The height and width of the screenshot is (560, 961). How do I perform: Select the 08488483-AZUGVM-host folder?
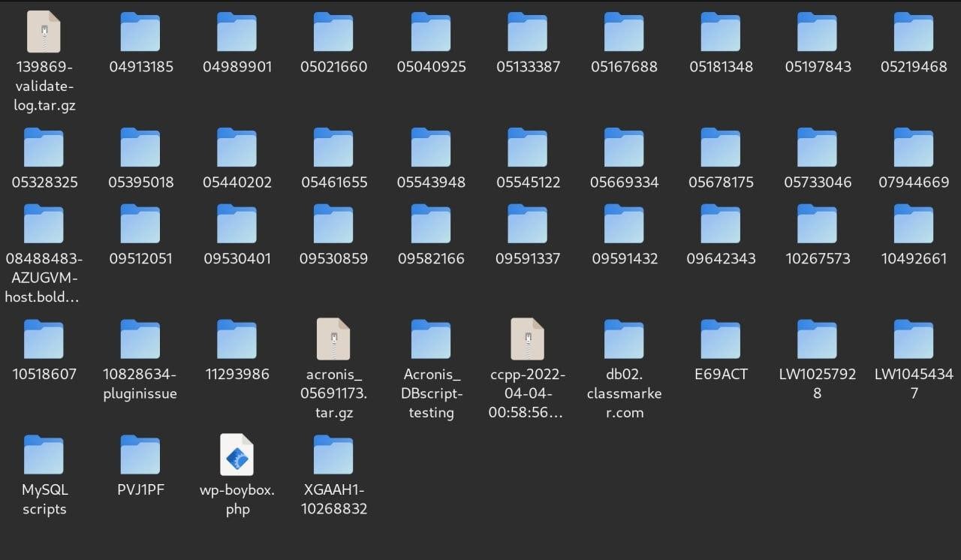(44, 224)
